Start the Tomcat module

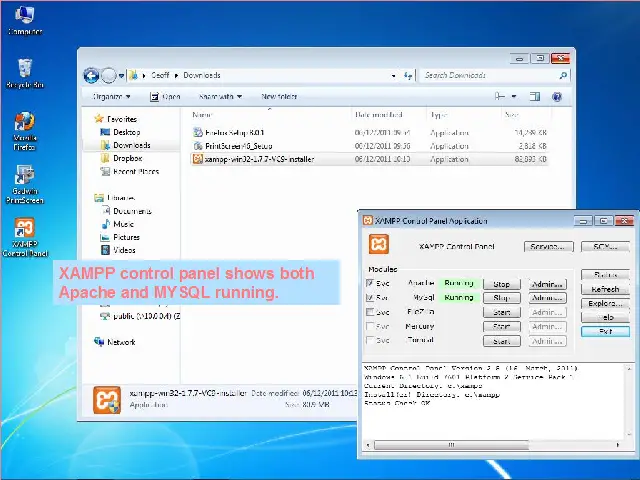tap(502, 341)
